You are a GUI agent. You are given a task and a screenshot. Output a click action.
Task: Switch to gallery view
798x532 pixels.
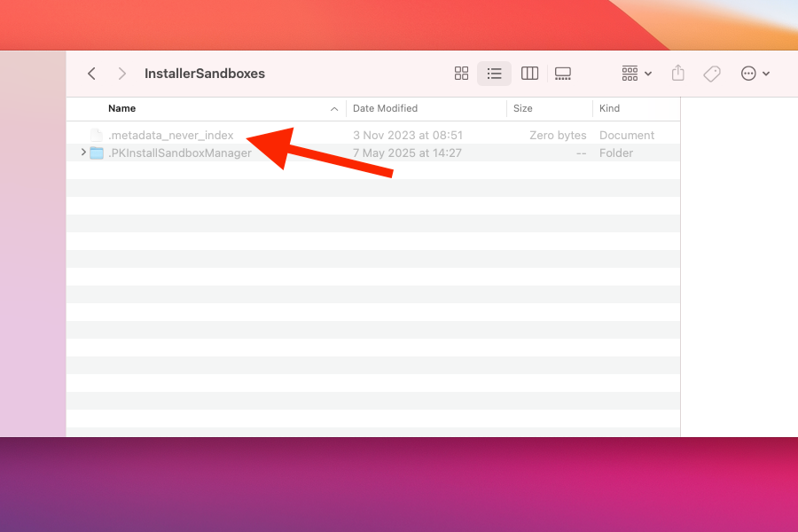click(563, 74)
